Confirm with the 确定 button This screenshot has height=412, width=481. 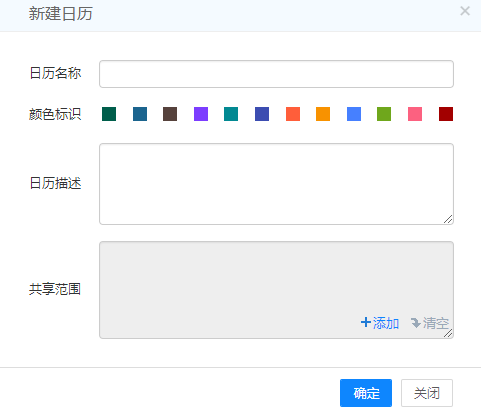(366, 393)
